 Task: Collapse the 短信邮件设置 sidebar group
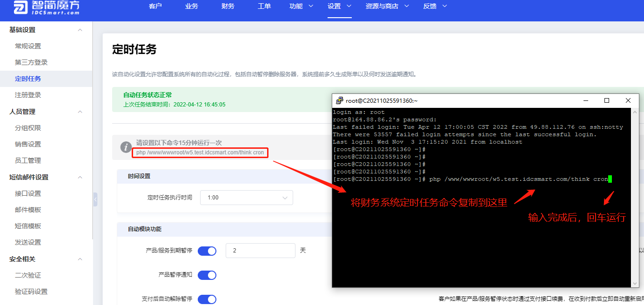[80, 177]
